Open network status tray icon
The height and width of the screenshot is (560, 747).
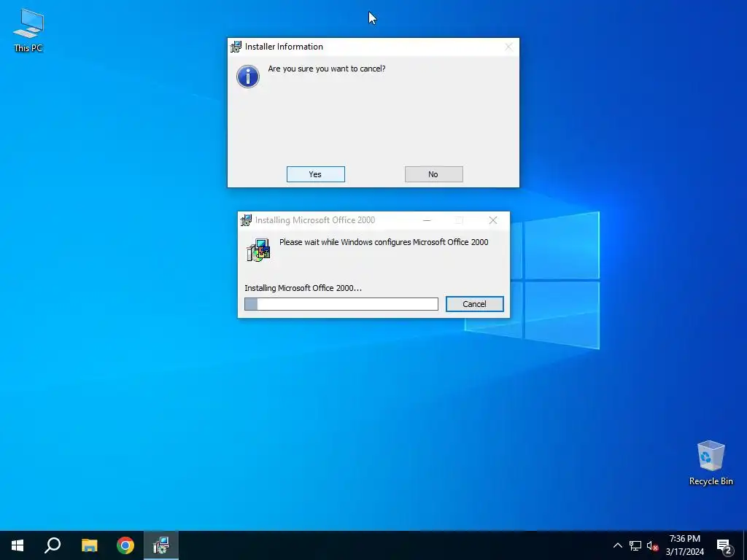tap(635, 545)
